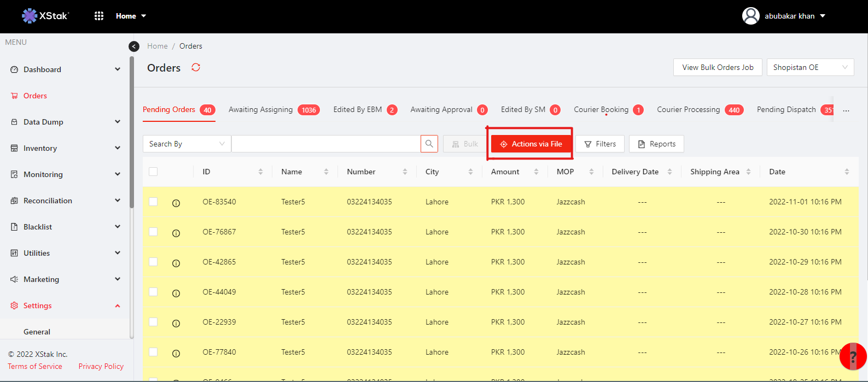Screen dimensions: 868x382
Task: Switch to the Courier Processing tab
Action: pos(689,110)
